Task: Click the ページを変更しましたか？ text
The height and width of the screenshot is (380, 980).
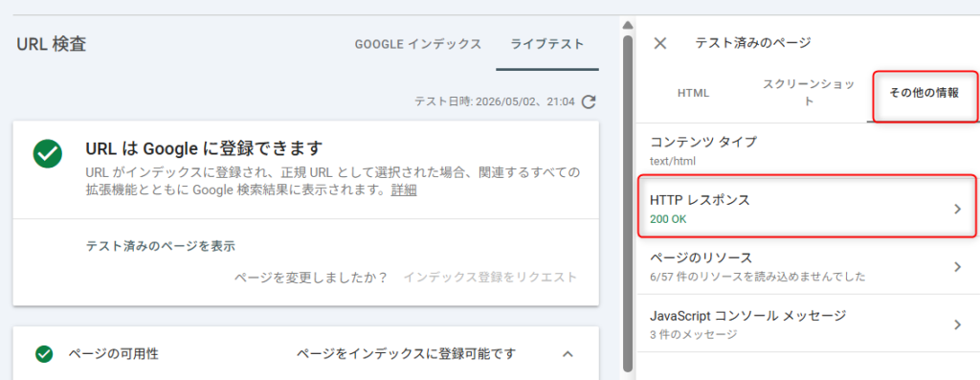Action: [x=311, y=277]
